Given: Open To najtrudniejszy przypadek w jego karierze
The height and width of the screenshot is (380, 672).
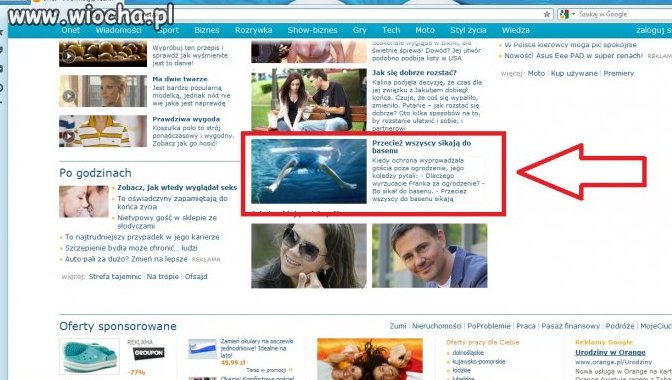Looking at the screenshot, I should (x=142, y=237).
